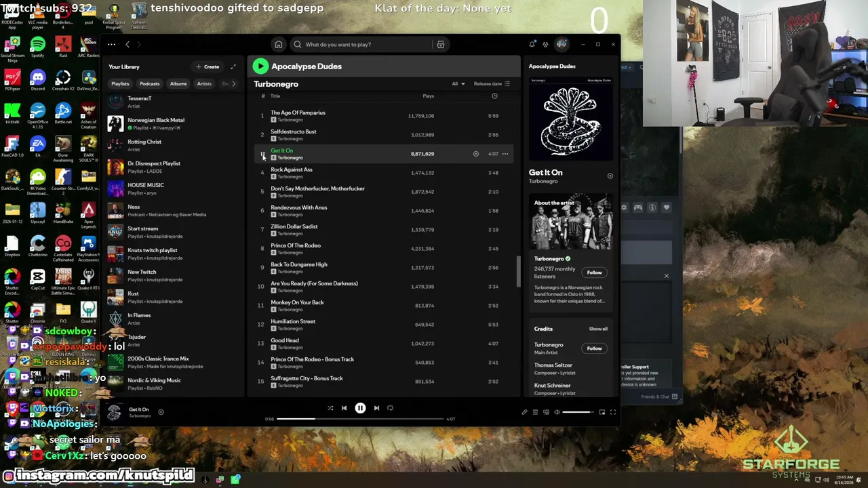Skip to the next track
This screenshot has height=488, width=868.
point(376,408)
